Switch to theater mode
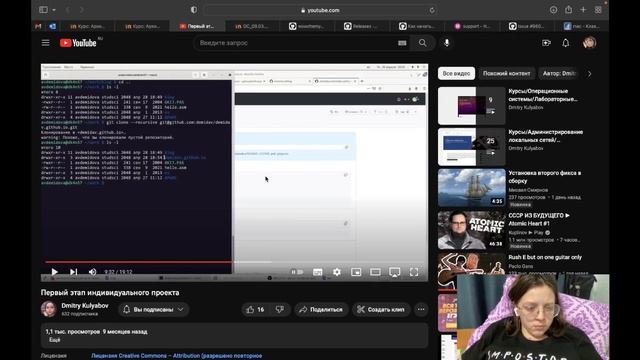This screenshot has height=360, width=640. [375, 272]
